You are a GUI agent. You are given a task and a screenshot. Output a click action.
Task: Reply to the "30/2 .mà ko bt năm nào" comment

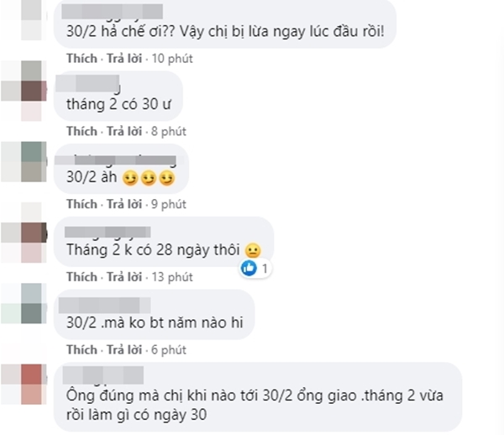124,349
